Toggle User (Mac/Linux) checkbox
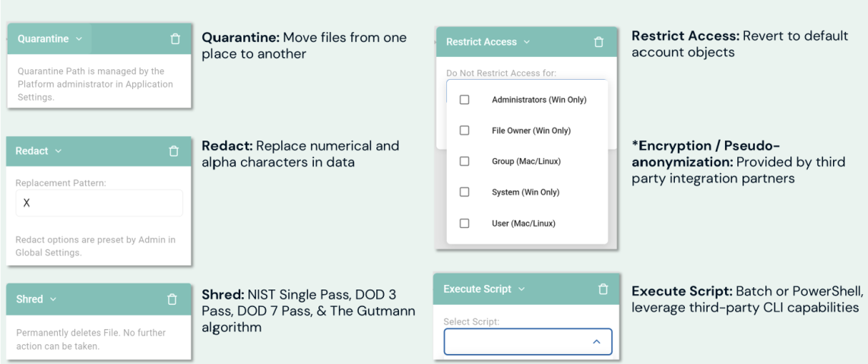This screenshot has height=364, width=868. pos(464,223)
